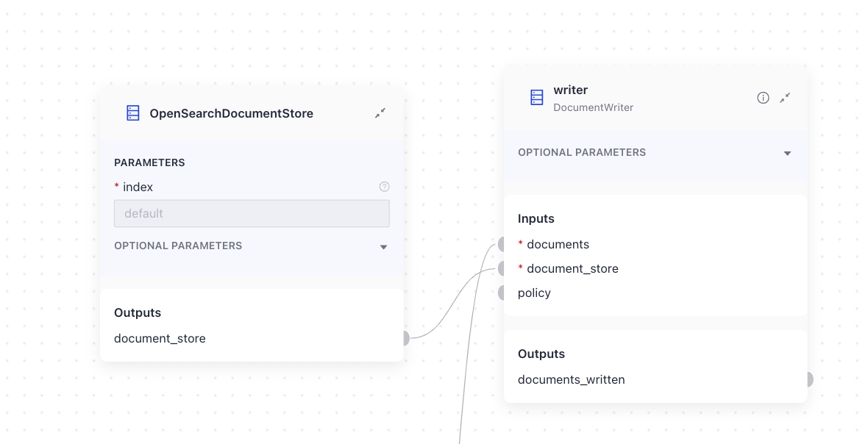Click the help question mark beside the index parameter
This screenshot has height=444, width=868.
click(x=385, y=187)
